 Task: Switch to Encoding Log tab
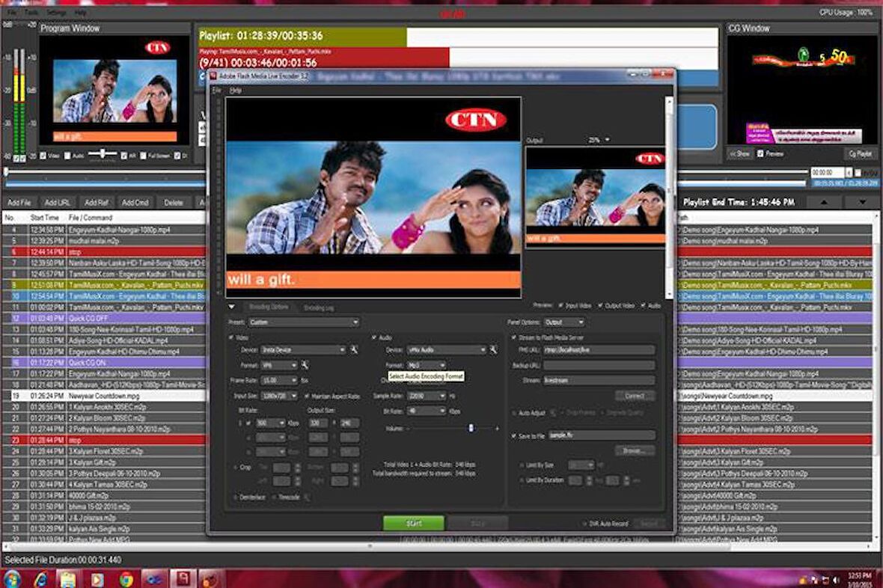(319, 307)
